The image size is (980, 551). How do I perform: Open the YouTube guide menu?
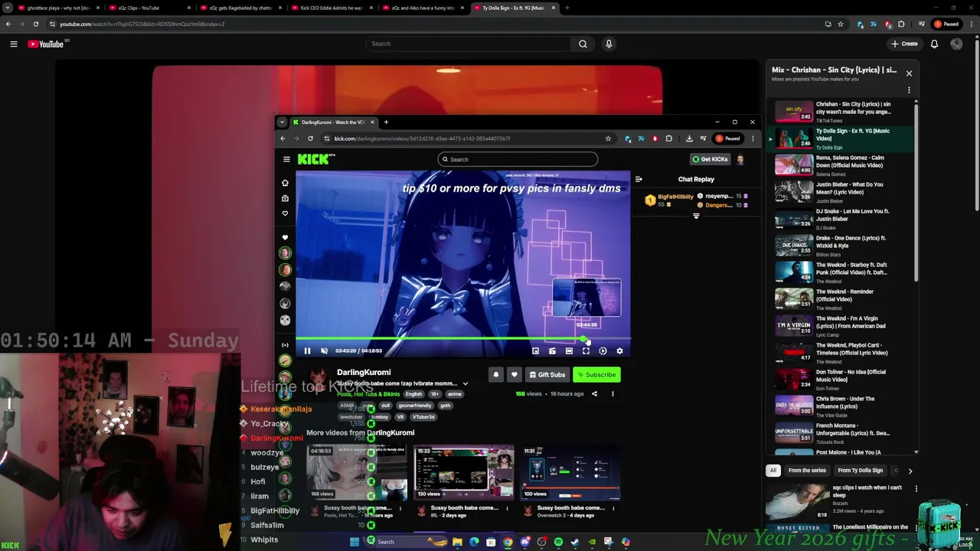click(x=13, y=44)
